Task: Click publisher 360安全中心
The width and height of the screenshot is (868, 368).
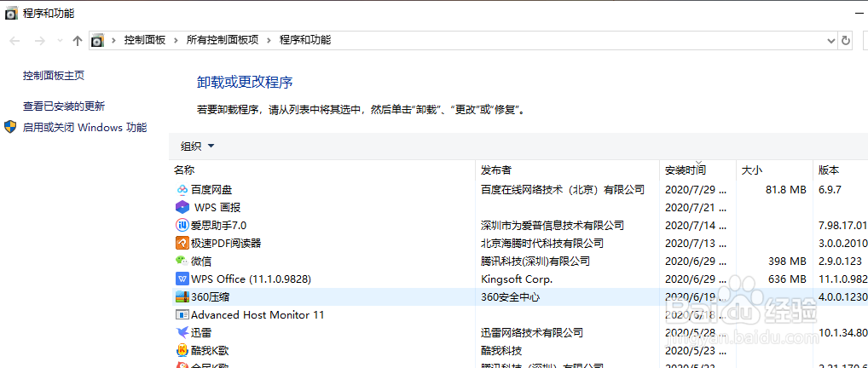Action: pyautogui.click(x=511, y=296)
